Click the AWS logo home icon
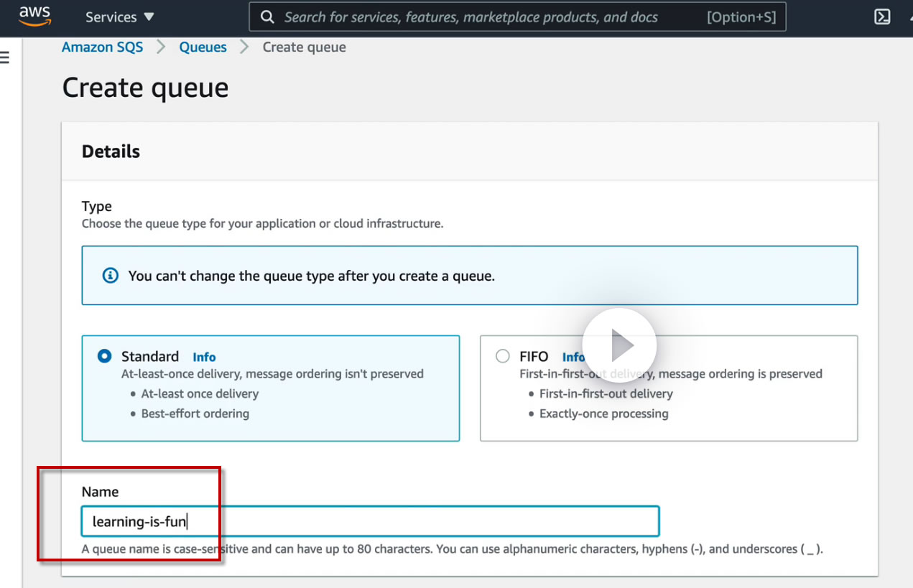 tap(34, 16)
